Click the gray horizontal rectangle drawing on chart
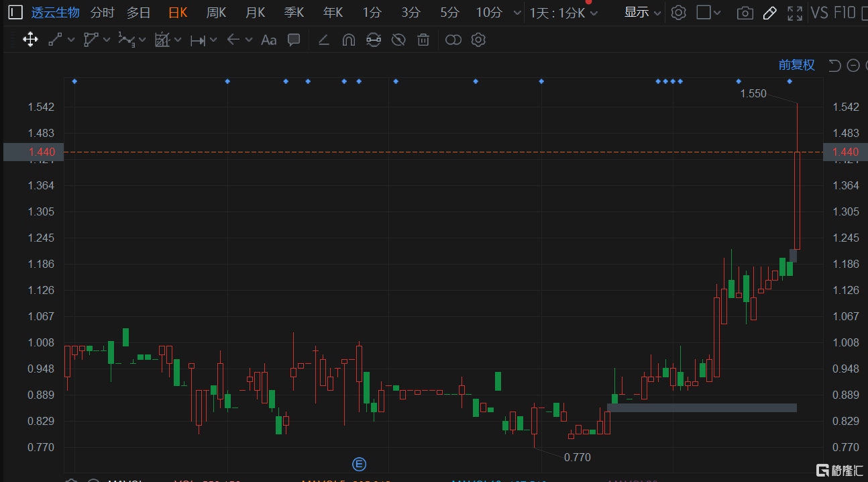Viewport: 868px width, 482px height. click(702, 407)
